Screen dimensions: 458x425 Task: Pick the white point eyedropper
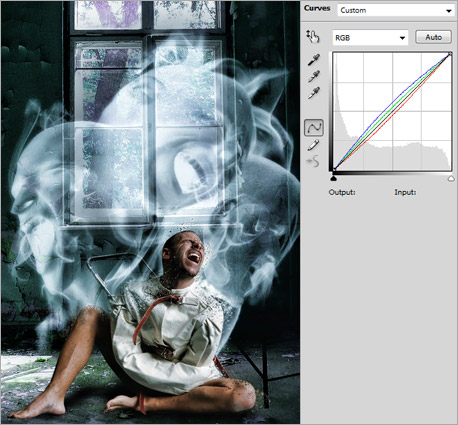click(314, 93)
